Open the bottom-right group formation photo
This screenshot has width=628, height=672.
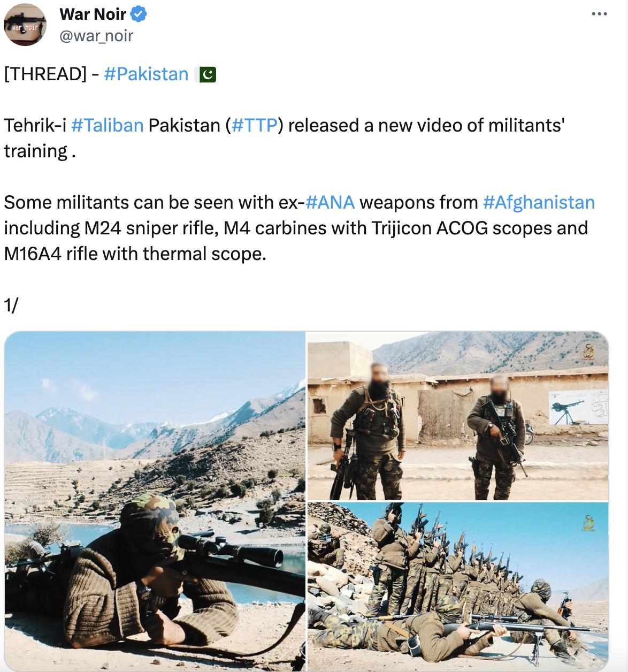(x=458, y=586)
